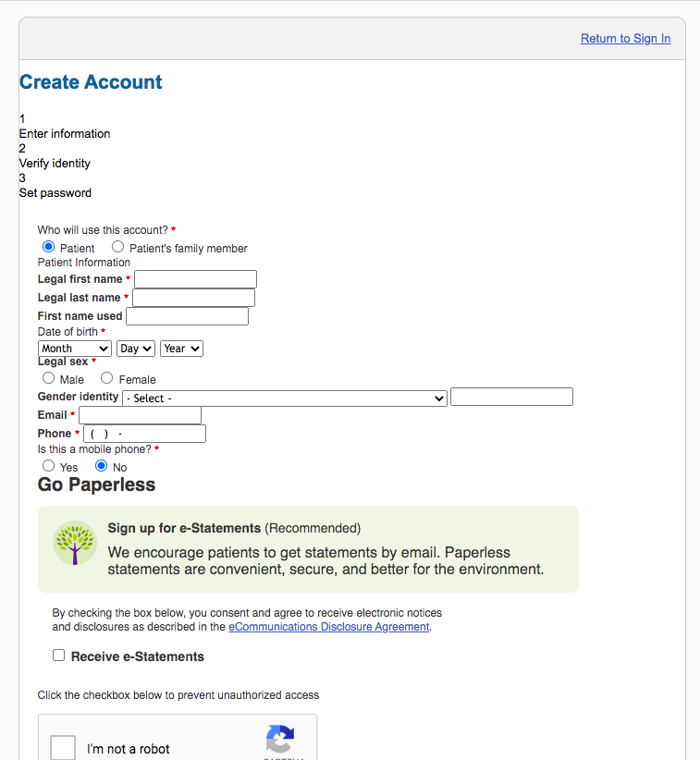Expand the Year dropdown
700x760 pixels.
pyautogui.click(x=181, y=349)
